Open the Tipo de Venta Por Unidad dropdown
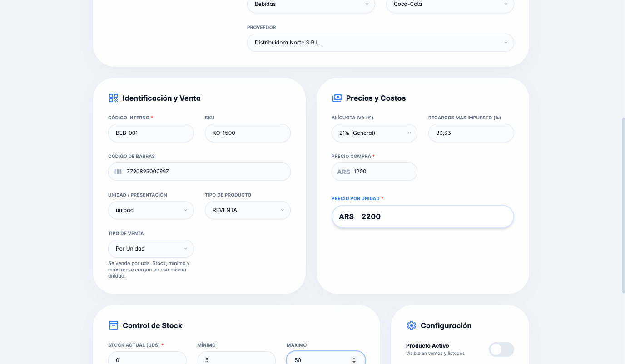 (x=151, y=249)
